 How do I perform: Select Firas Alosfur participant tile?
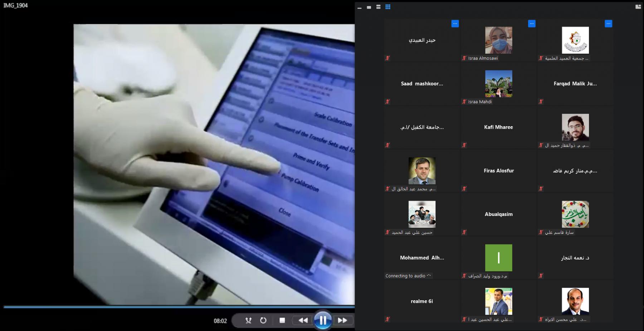click(498, 171)
